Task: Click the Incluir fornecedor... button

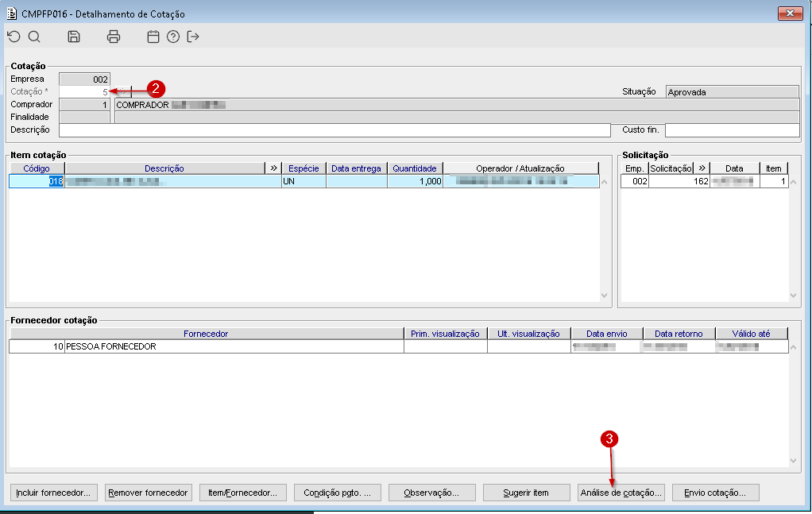Action: point(53,493)
